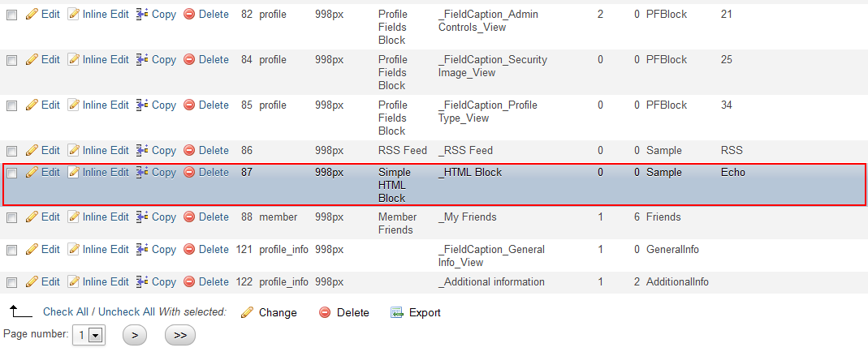
Task: Click the Export icon below the table
Action: [x=397, y=313]
